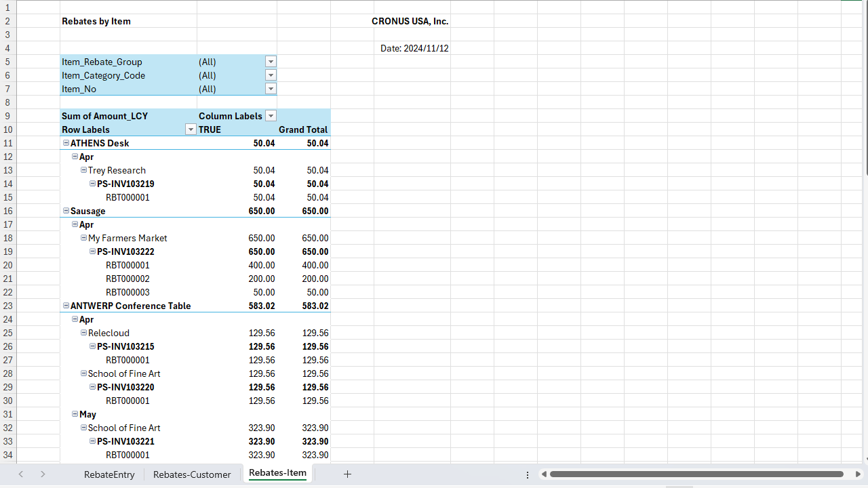Select the Rebates-Item sheet tab
Screen dimensions: 868x488
pos(277,473)
